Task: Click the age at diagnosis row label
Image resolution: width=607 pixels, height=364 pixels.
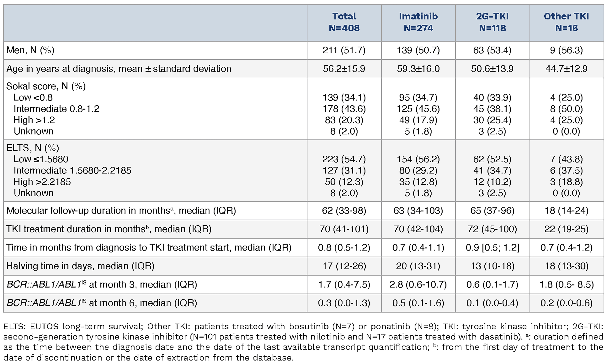Action: click(119, 69)
